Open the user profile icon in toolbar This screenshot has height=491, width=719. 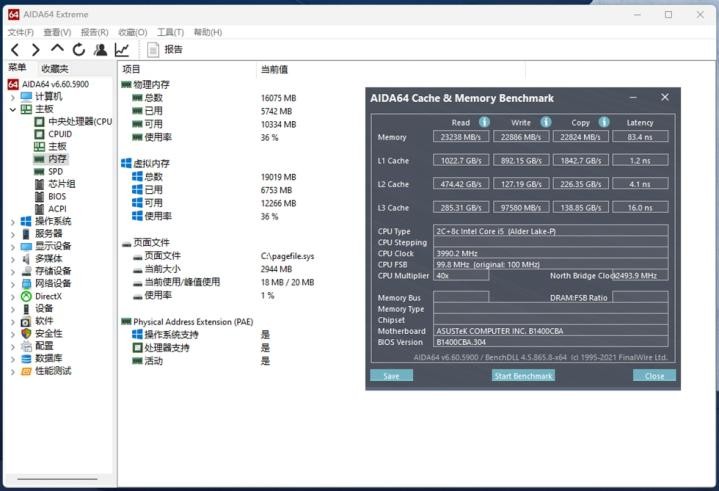100,50
